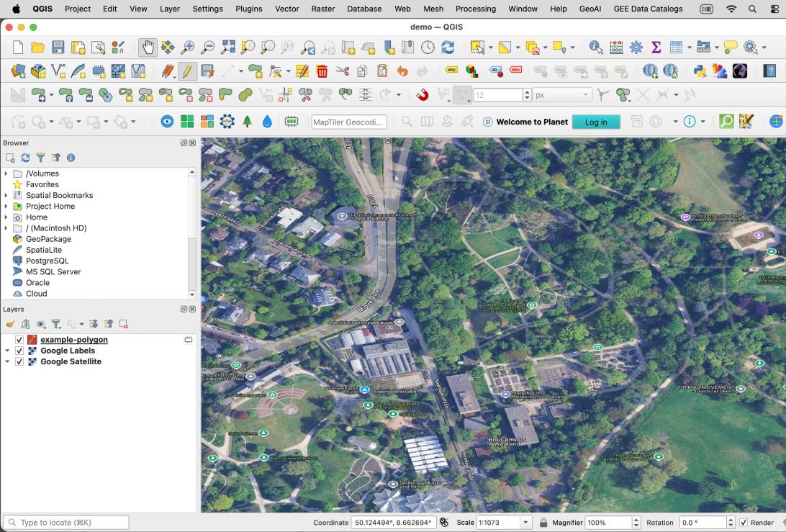Click the MapTiler Geocoding search field
Image resolution: width=786 pixels, height=532 pixels.
pos(349,122)
